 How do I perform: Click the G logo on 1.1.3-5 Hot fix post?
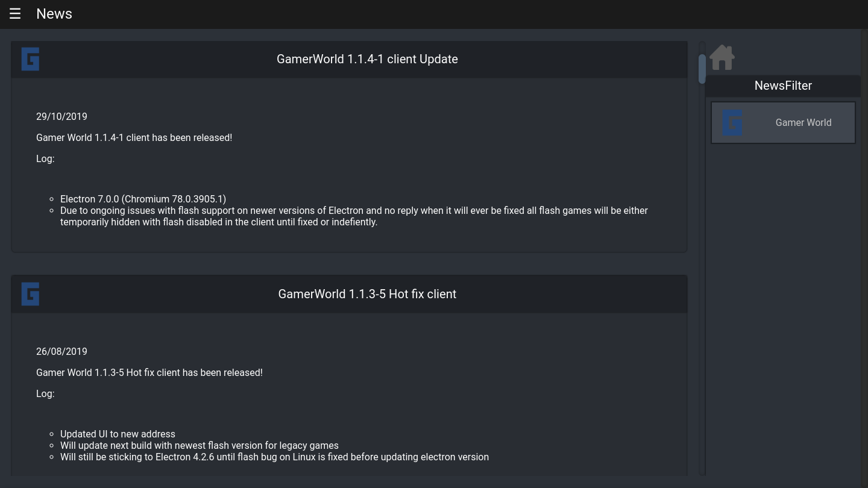pos(30,294)
